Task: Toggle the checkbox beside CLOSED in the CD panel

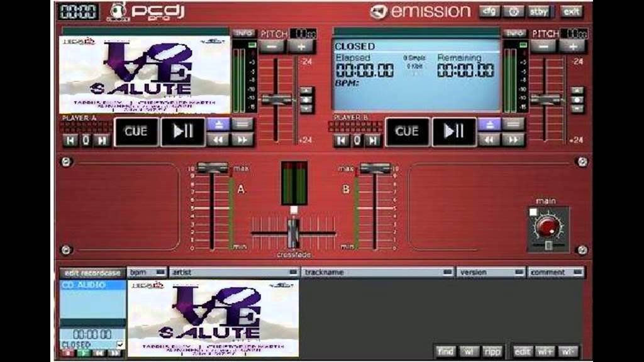Action: 120,344
